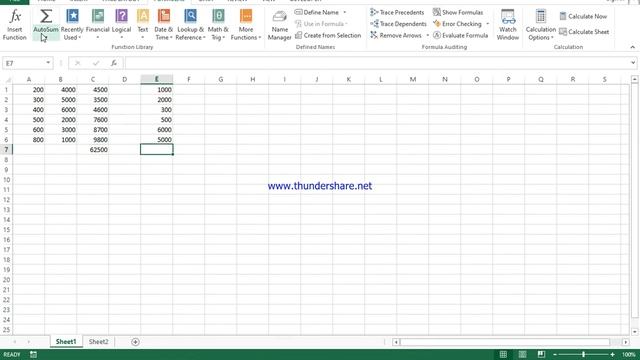Image resolution: width=640 pixels, height=360 pixels.
Task: Collapse the ribbon with the chevron
Action: tap(632, 47)
